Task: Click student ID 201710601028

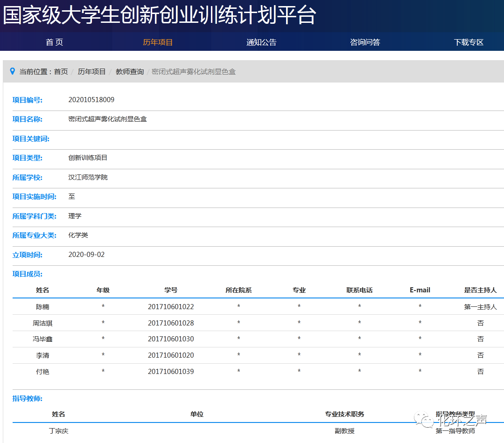Action: coord(171,323)
